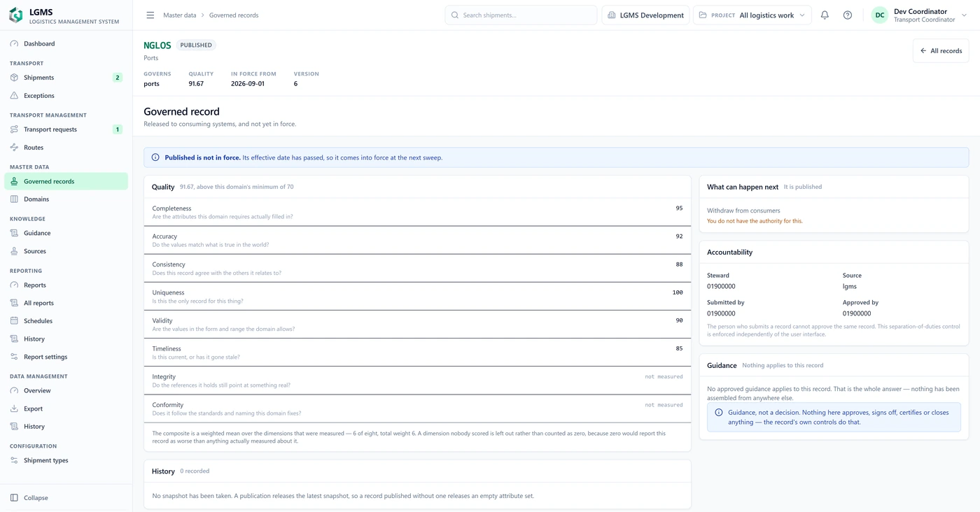Image resolution: width=980 pixels, height=512 pixels.
Task: Open Transport requests in the sidebar
Action: click(x=66, y=129)
